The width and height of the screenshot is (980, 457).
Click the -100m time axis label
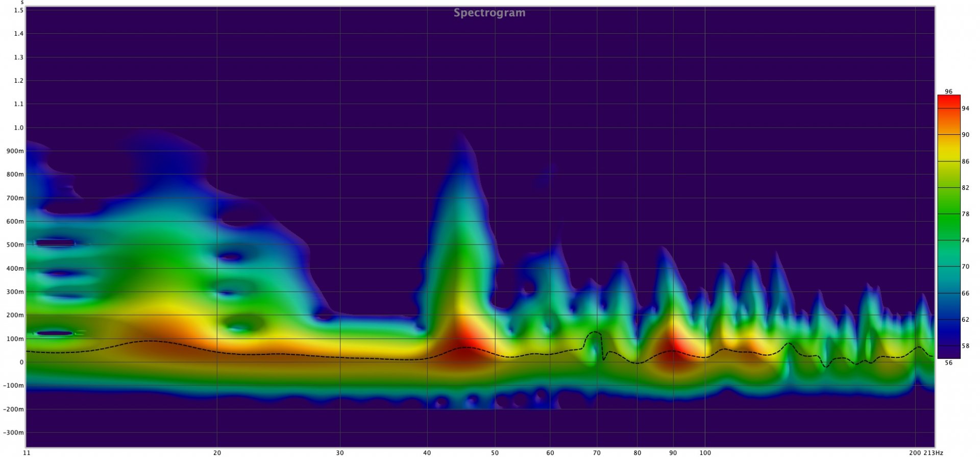pos(13,386)
